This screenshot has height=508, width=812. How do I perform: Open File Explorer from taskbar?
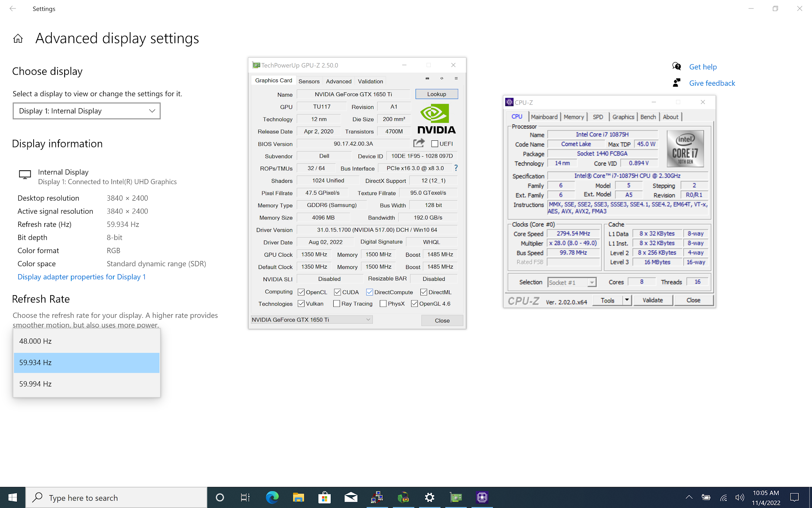[298, 498]
